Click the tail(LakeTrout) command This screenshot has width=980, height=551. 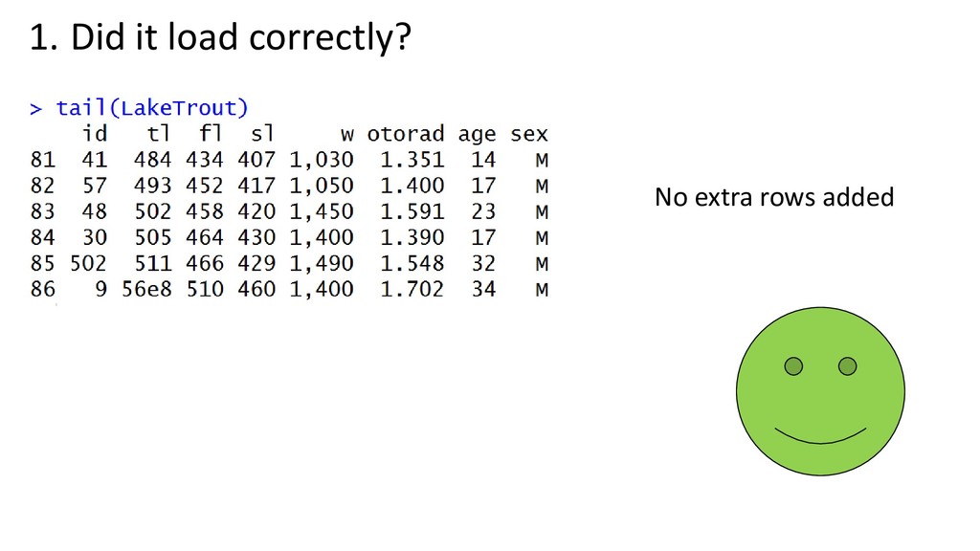pos(152,108)
